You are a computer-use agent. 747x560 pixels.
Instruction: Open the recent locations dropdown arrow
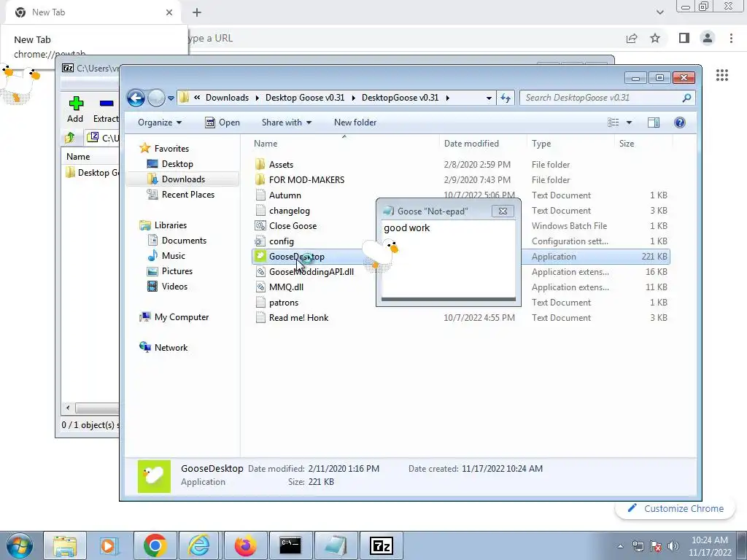click(171, 98)
